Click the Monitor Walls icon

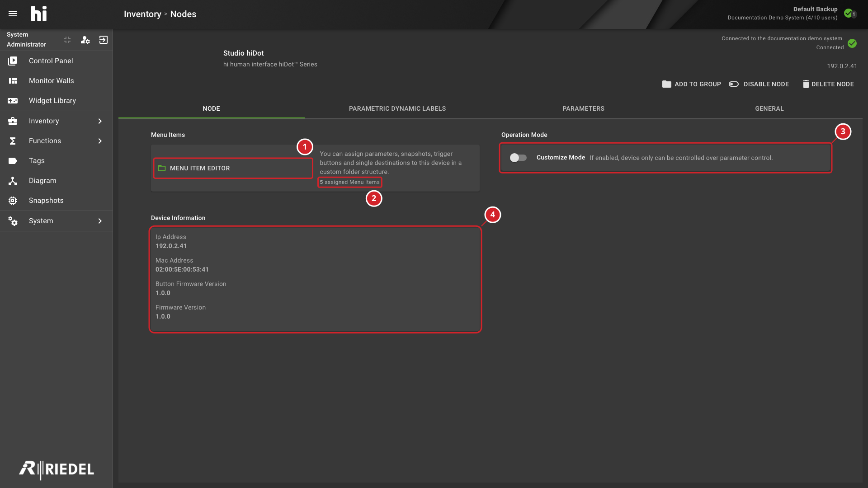[13, 81]
